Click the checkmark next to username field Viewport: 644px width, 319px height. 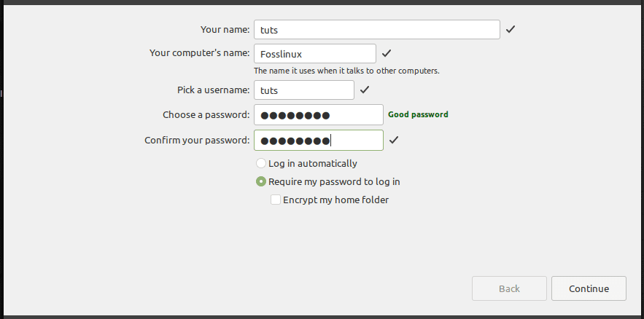pyautogui.click(x=365, y=90)
